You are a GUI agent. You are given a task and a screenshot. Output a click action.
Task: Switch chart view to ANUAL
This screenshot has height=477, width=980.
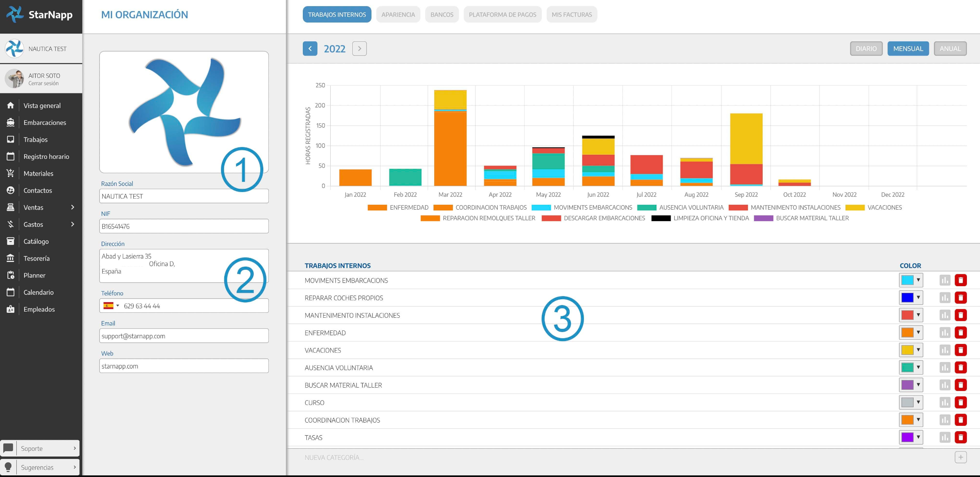pyautogui.click(x=950, y=49)
